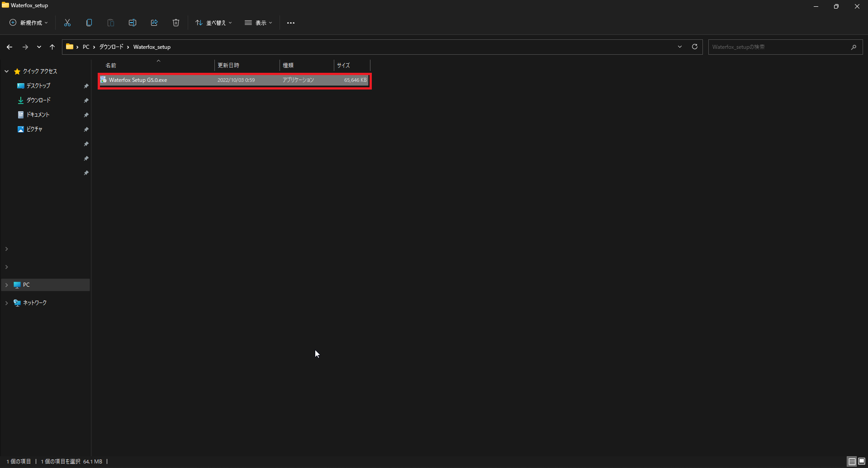
Task: Go up one folder level arrow
Action: (x=52, y=47)
